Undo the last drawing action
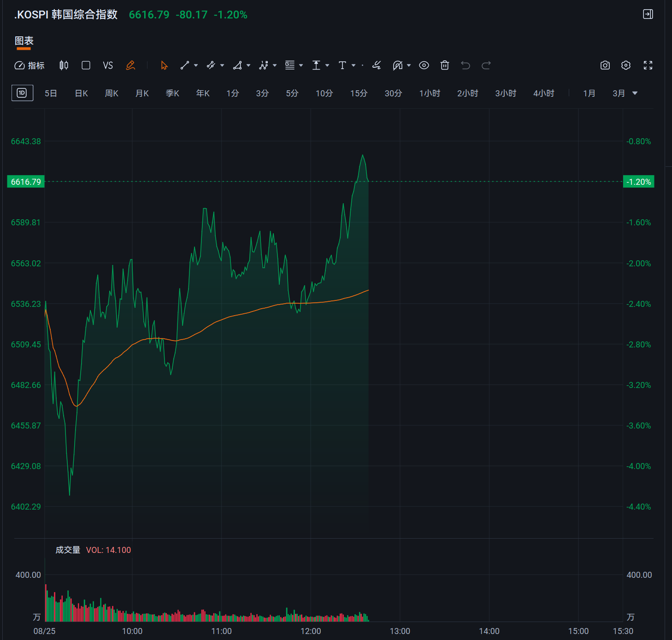This screenshot has height=640, width=672. point(466,65)
